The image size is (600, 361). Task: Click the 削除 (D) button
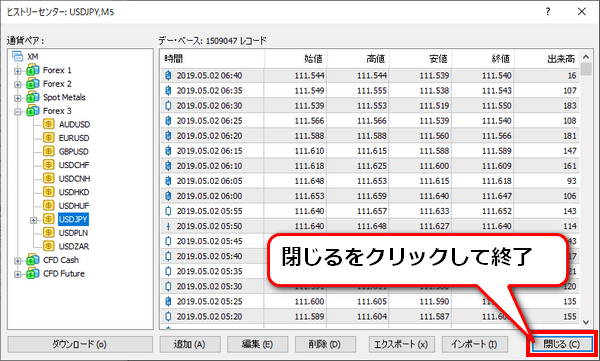[x=325, y=344]
